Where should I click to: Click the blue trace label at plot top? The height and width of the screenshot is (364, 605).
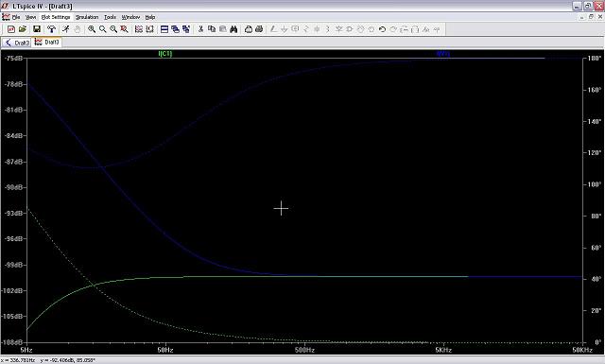[x=443, y=54]
